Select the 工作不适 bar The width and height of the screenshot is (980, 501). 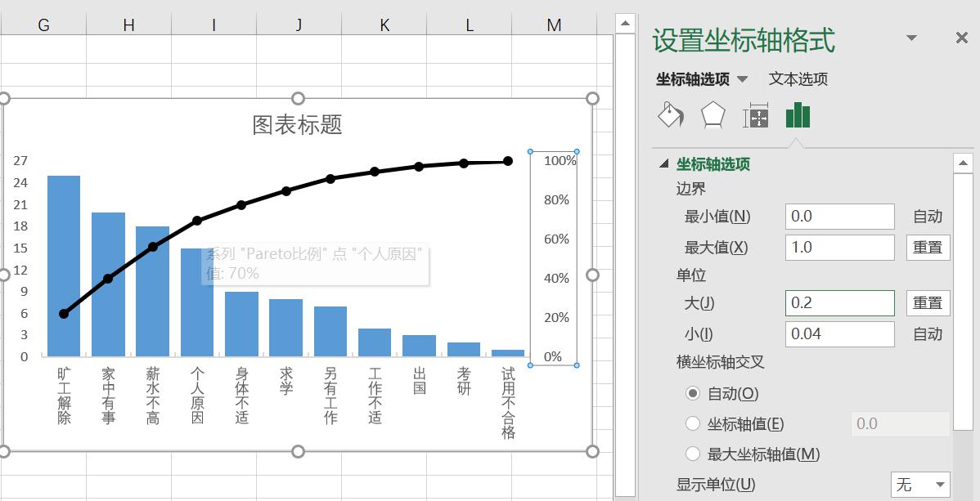[x=375, y=342]
